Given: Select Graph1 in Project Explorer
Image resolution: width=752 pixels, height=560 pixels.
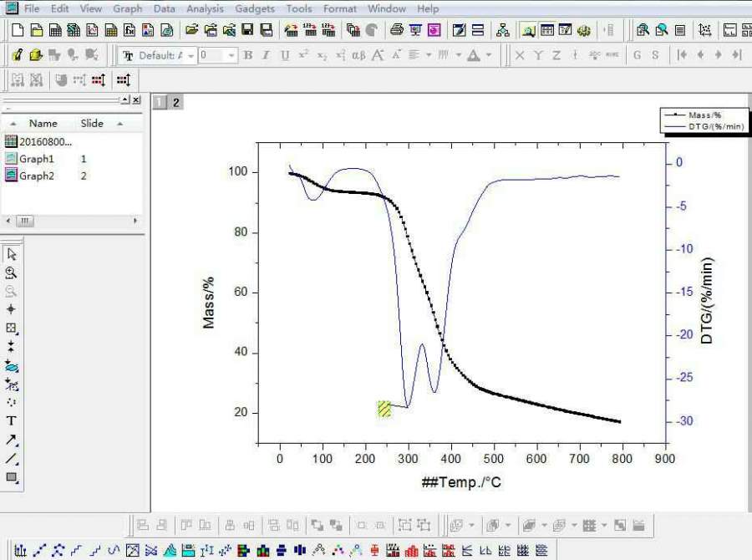Looking at the screenshot, I should pos(30,159).
